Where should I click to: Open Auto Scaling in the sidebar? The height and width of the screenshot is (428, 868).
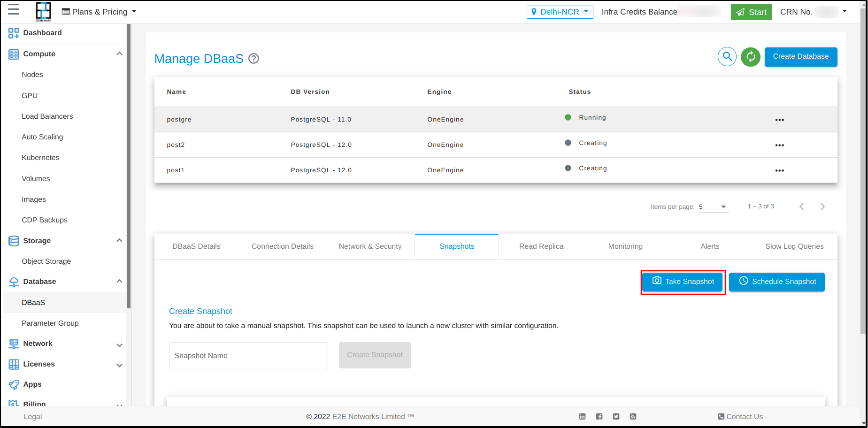point(42,137)
